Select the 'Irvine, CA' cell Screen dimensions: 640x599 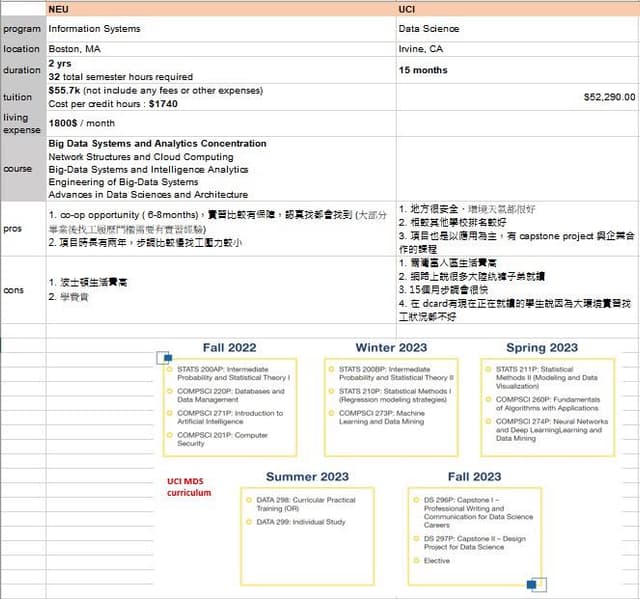[x=518, y=49]
